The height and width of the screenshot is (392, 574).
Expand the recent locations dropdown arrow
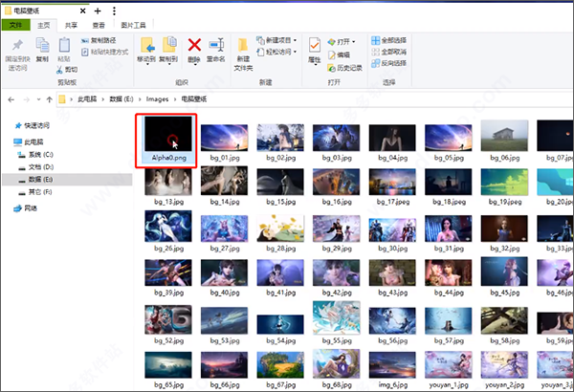[x=38, y=99]
